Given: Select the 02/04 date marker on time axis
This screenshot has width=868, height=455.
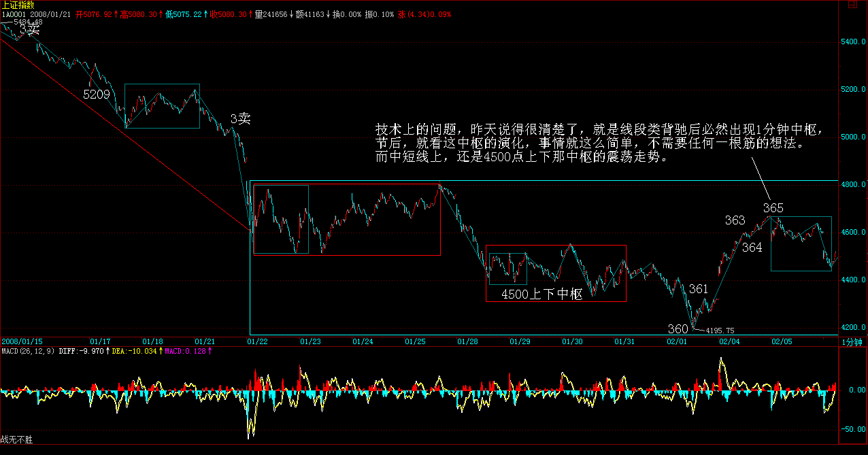Looking at the screenshot, I should click(731, 340).
